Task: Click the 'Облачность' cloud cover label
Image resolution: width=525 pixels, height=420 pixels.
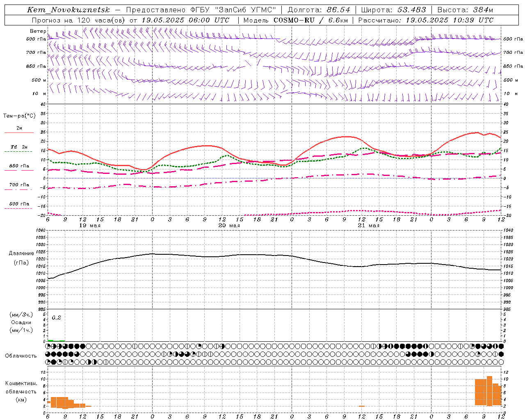Action: tap(21, 356)
